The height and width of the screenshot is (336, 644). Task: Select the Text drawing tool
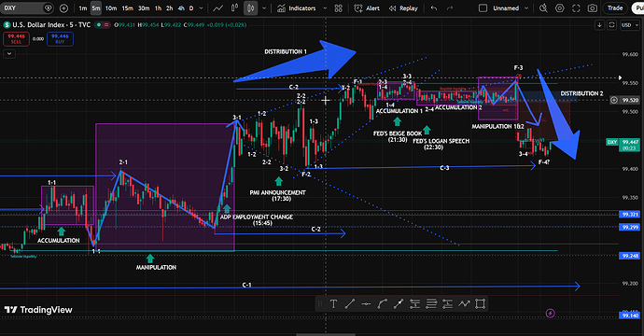coord(333,304)
